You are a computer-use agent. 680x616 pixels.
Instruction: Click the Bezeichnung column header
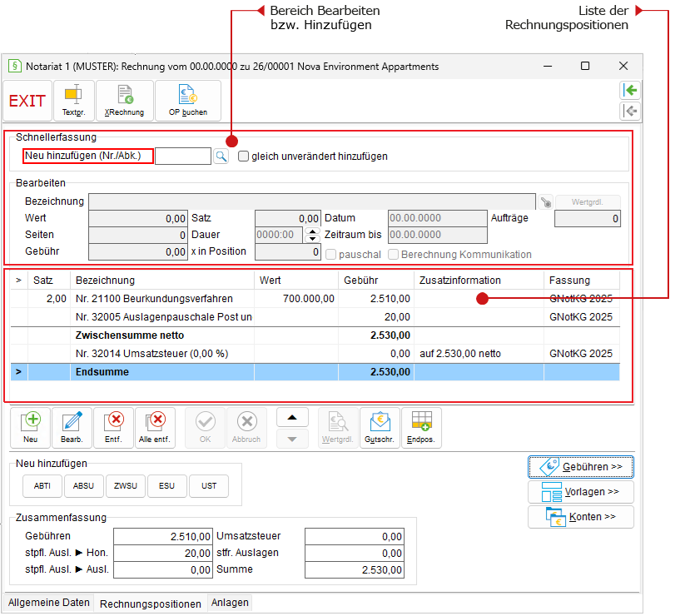(162, 281)
